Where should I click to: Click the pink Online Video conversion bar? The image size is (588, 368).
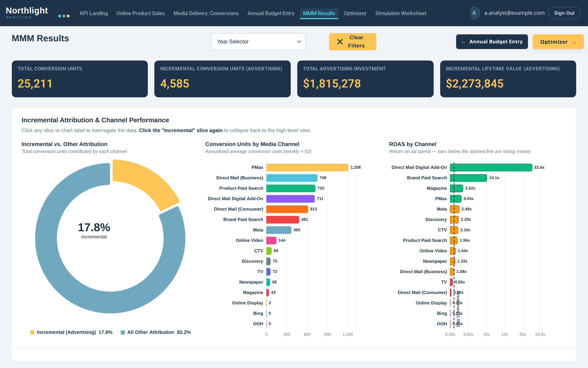click(x=271, y=240)
